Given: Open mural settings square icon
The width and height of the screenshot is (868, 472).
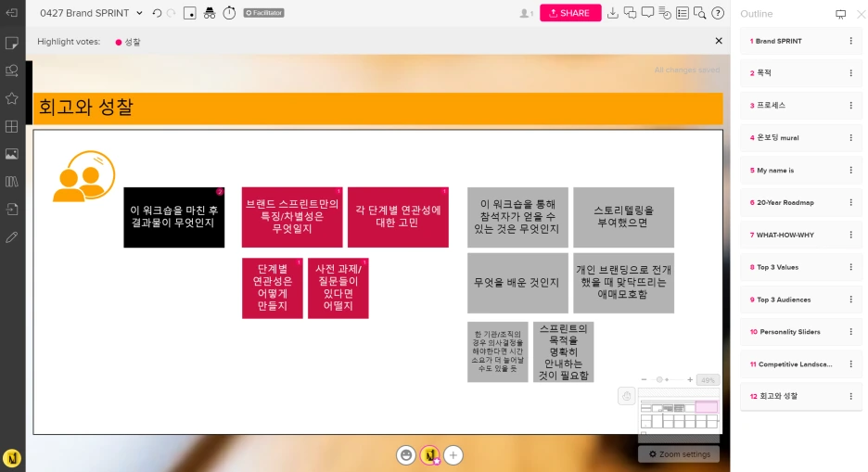Looking at the screenshot, I should click(190, 13).
